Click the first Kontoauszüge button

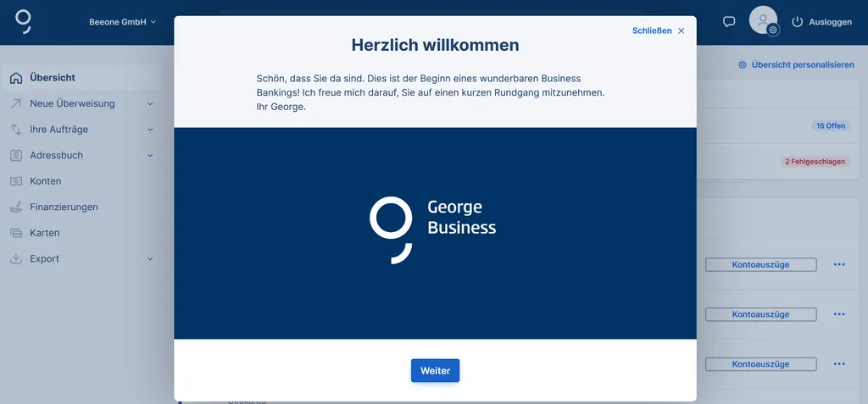[760, 264]
